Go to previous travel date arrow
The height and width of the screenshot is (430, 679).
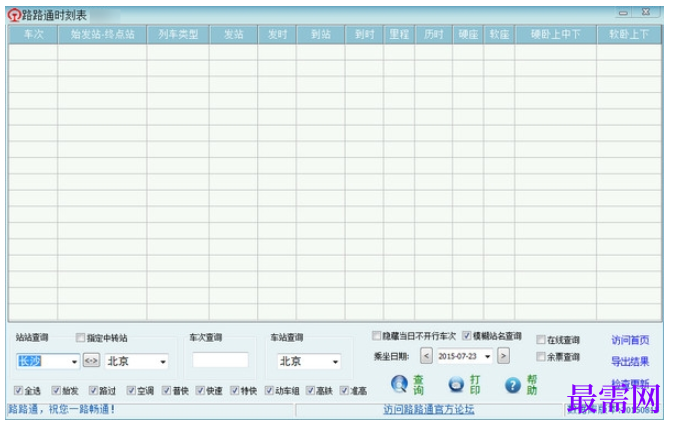coord(426,356)
